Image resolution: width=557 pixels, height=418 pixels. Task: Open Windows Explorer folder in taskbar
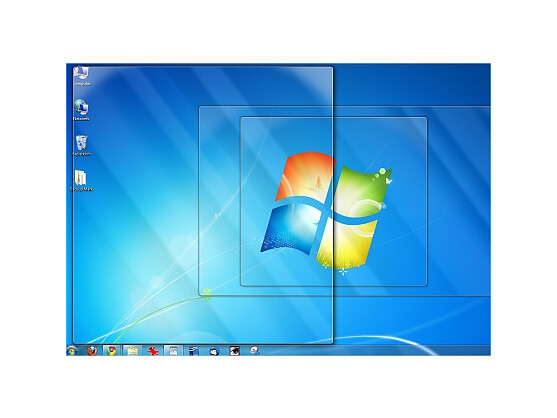(133, 351)
